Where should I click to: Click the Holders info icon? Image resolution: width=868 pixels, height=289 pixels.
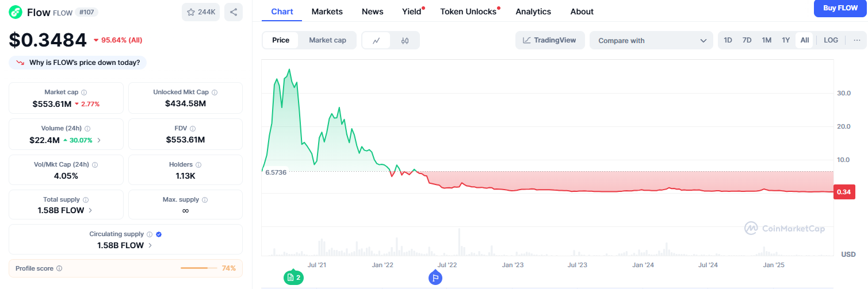198,164
